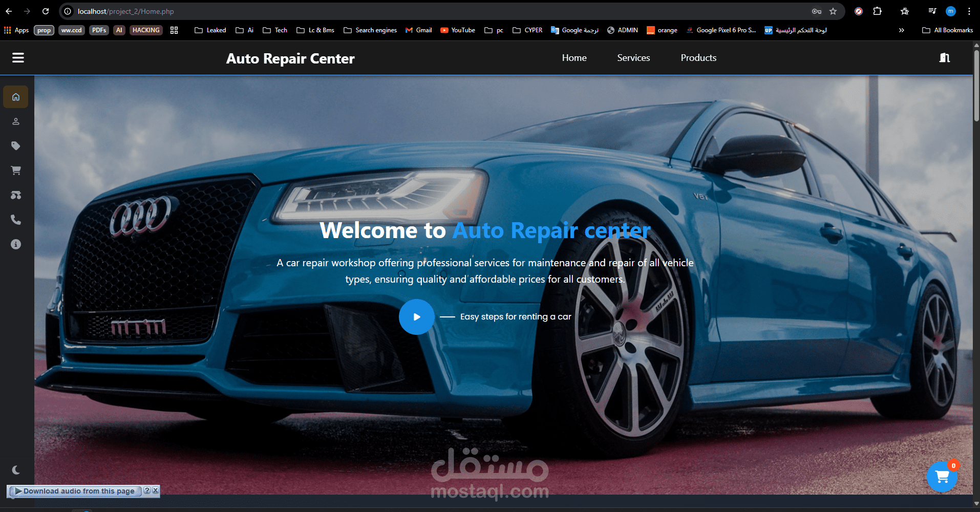This screenshot has height=512, width=980.
Task: Click the site information icon in address bar
Action: [x=68, y=11]
